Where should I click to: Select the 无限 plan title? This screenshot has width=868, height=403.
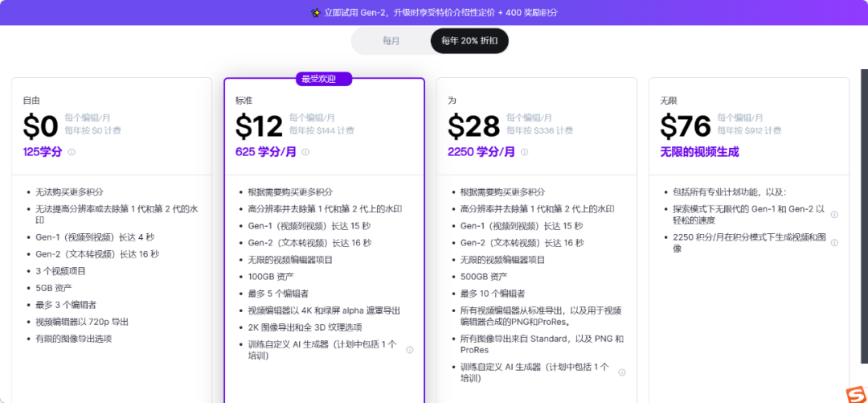coord(669,101)
